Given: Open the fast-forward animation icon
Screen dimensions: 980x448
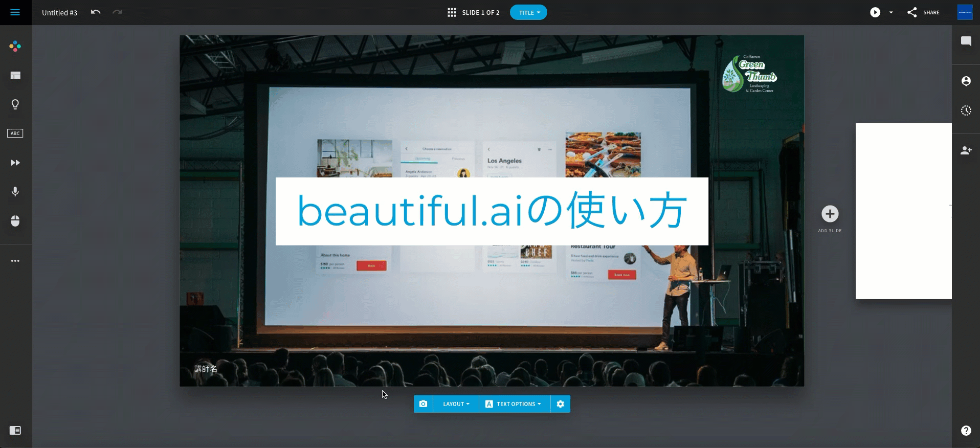Looking at the screenshot, I should tap(15, 163).
